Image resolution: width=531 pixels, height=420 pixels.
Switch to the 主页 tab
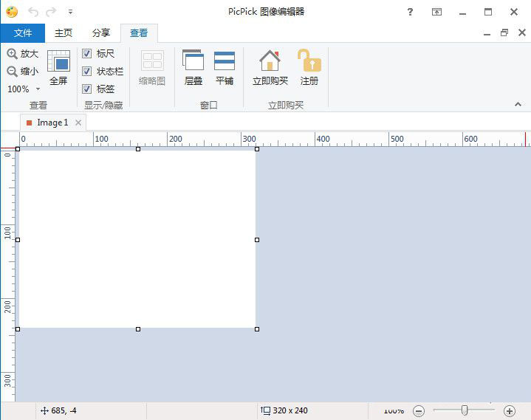pyautogui.click(x=64, y=32)
